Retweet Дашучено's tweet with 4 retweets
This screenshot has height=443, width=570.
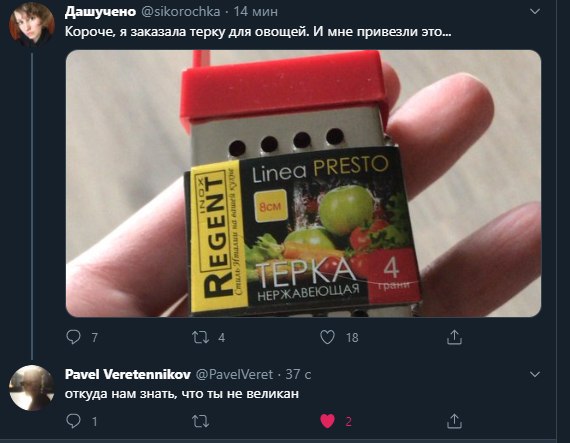(201, 337)
